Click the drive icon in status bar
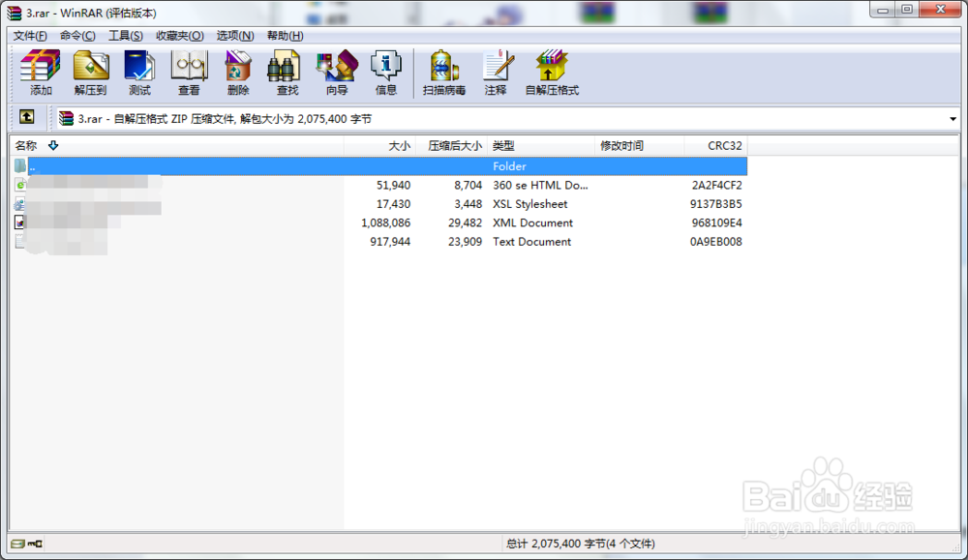968x560 pixels. point(17,544)
